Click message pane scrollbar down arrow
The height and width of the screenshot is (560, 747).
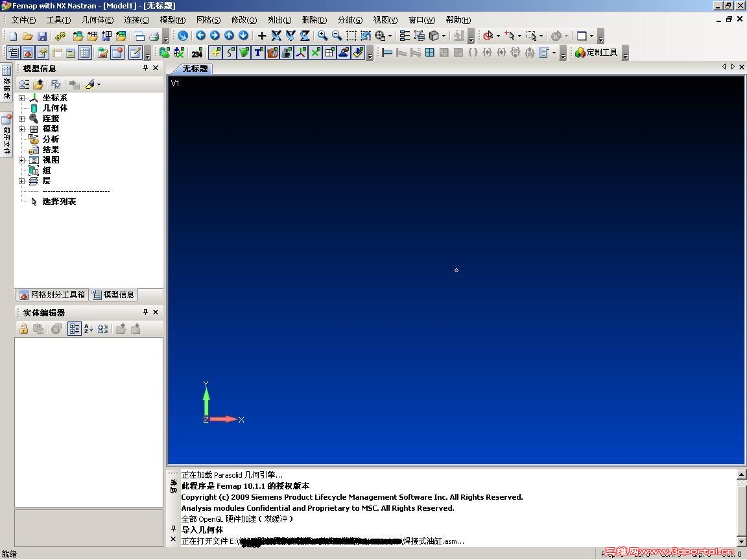[741, 541]
